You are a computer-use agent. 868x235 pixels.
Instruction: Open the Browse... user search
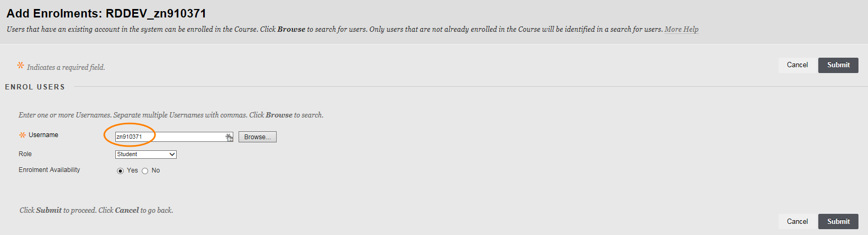point(257,137)
